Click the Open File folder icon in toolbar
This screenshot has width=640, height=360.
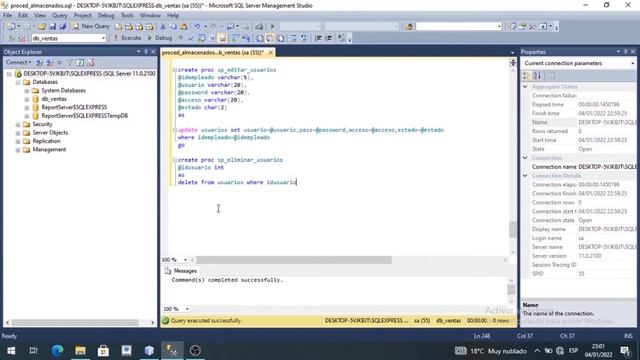tap(42, 27)
